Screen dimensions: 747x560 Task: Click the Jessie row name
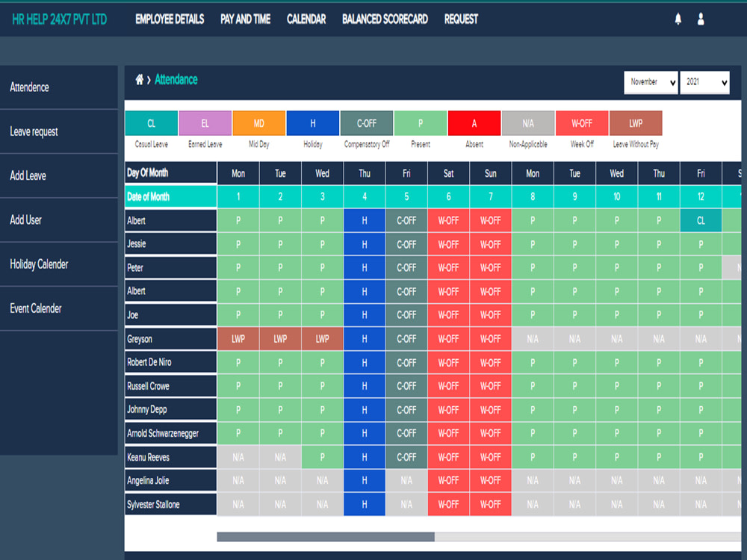pyautogui.click(x=170, y=244)
